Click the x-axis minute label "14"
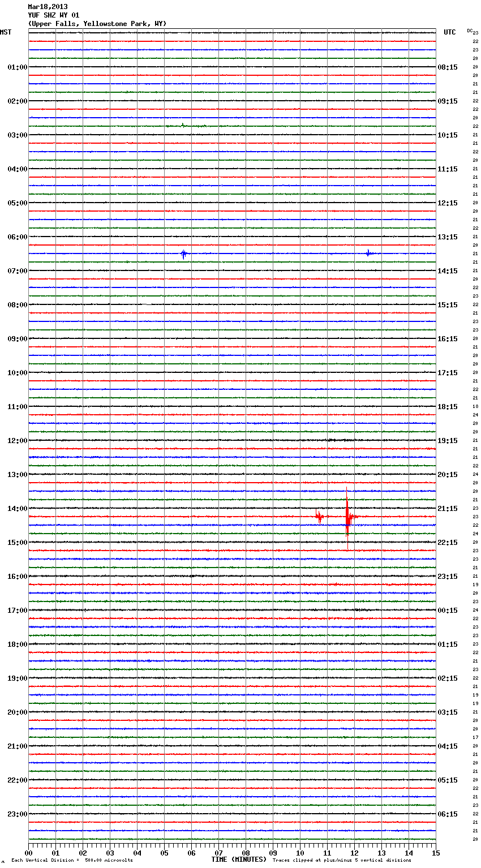Image resolution: width=481 pixels, height=868 pixels. point(409,853)
